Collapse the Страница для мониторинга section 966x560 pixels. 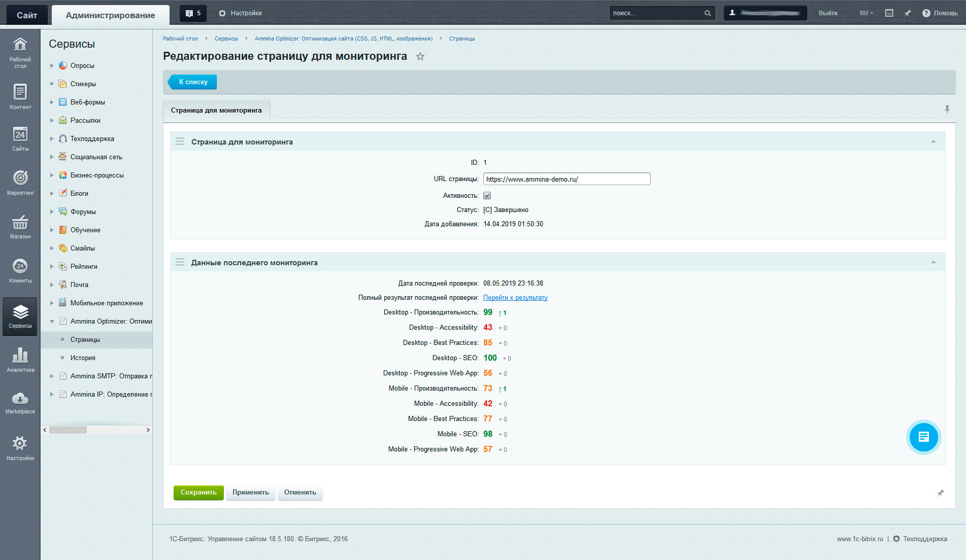click(x=933, y=142)
